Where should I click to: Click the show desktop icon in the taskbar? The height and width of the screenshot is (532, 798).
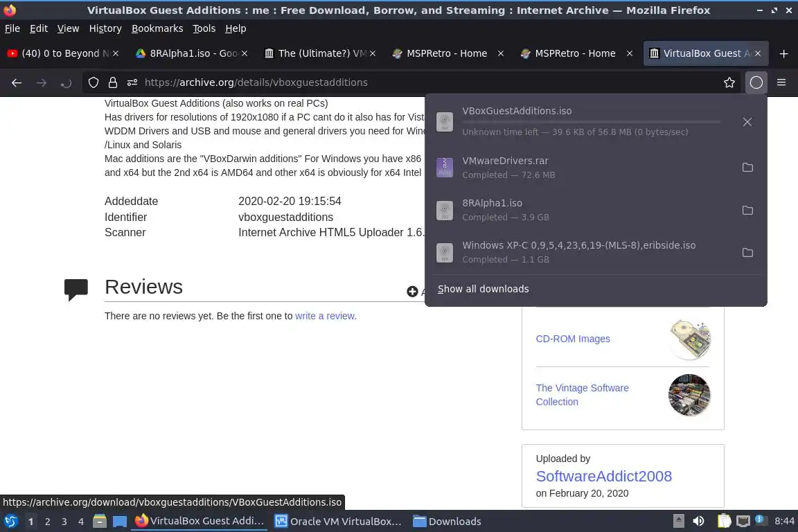[x=120, y=522]
